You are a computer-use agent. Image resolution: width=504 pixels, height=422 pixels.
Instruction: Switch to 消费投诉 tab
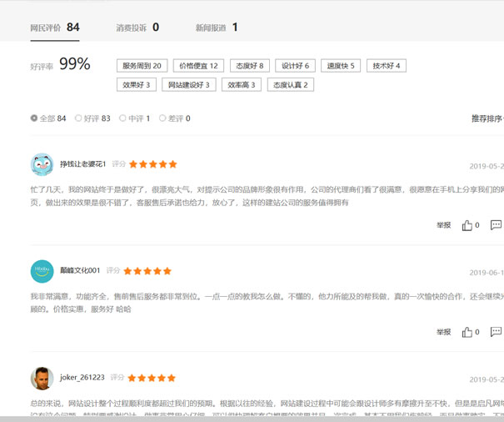coord(137,28)
